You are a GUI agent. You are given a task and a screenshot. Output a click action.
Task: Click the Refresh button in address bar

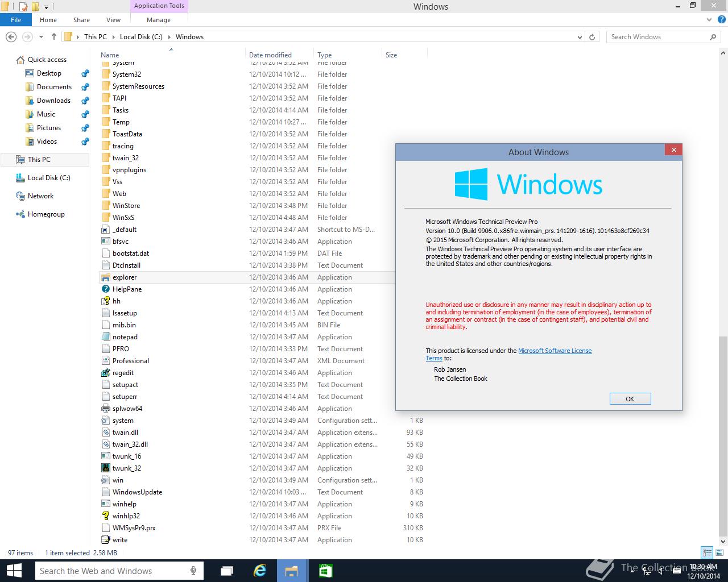pos(592,37)
